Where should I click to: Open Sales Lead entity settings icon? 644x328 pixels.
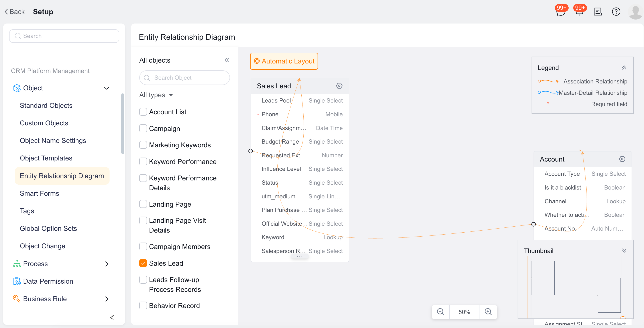click(x=339, y=86)
